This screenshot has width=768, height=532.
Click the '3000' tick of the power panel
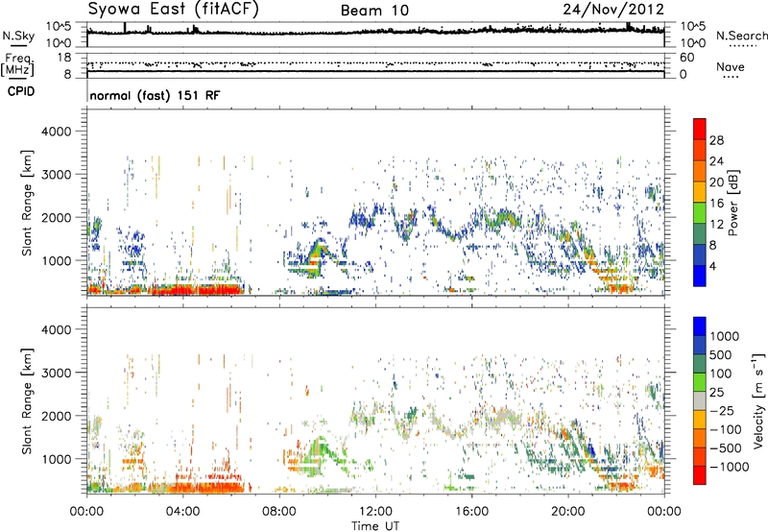click(57, 175)
